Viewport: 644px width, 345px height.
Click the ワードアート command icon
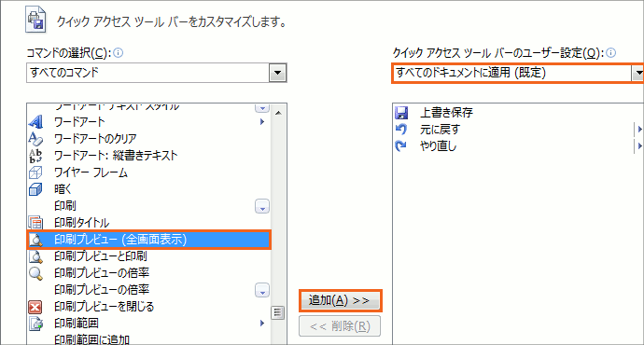pos(35,122)
